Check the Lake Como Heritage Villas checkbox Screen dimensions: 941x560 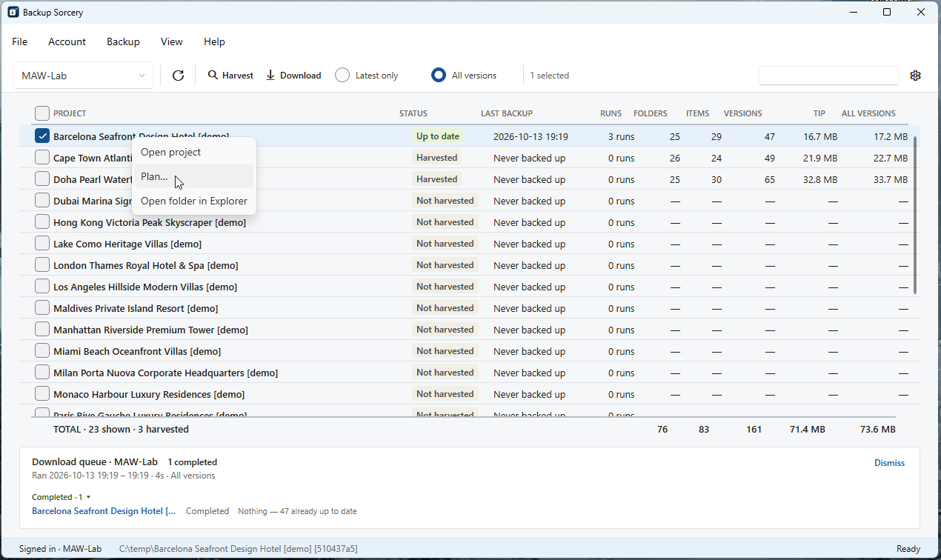tap(42, 244)
